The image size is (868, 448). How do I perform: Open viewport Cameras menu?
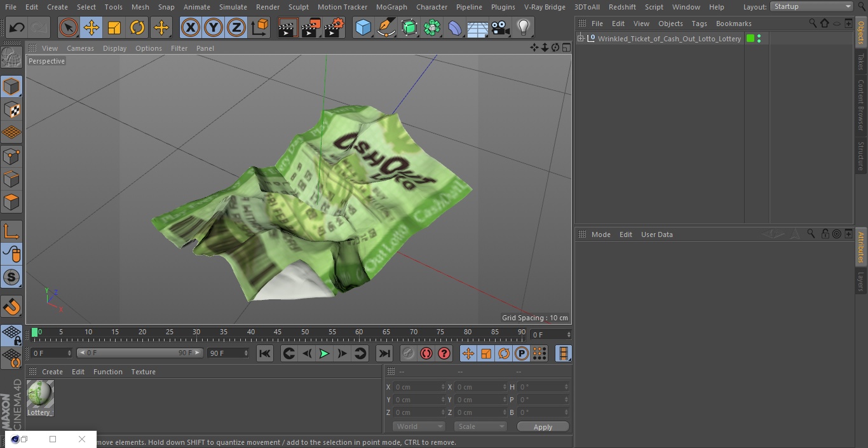(80, 48)
